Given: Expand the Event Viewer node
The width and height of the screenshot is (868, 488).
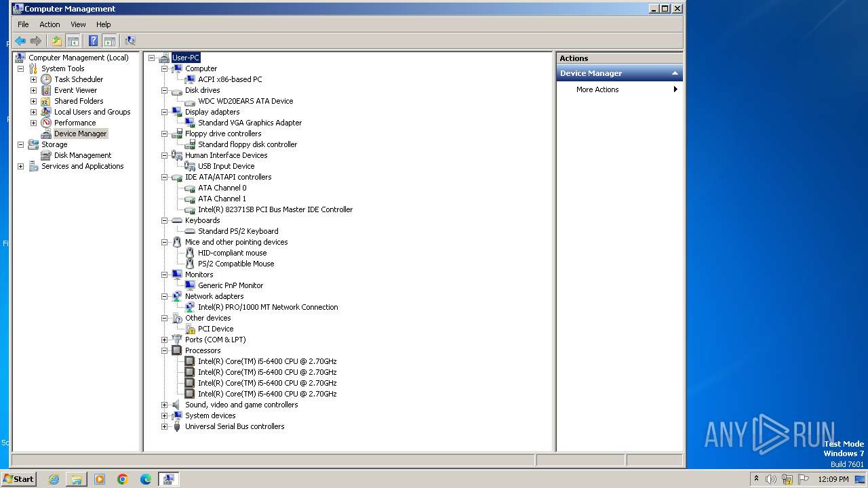Looking at the screenshot, I should click(x=33, y=90).
